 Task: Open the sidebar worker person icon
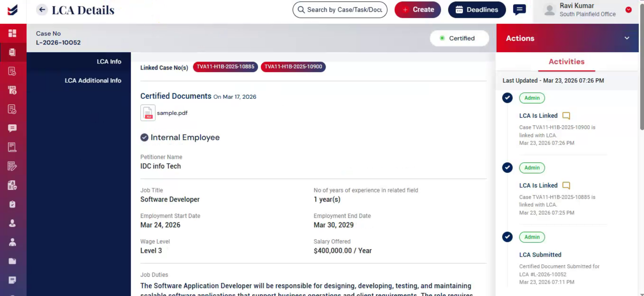tap(12, 242)
